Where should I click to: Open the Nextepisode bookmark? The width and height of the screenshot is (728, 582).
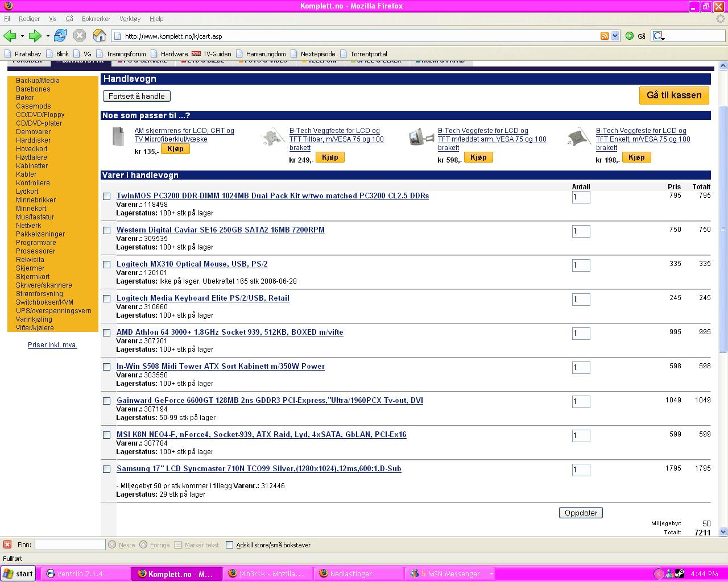312,54
